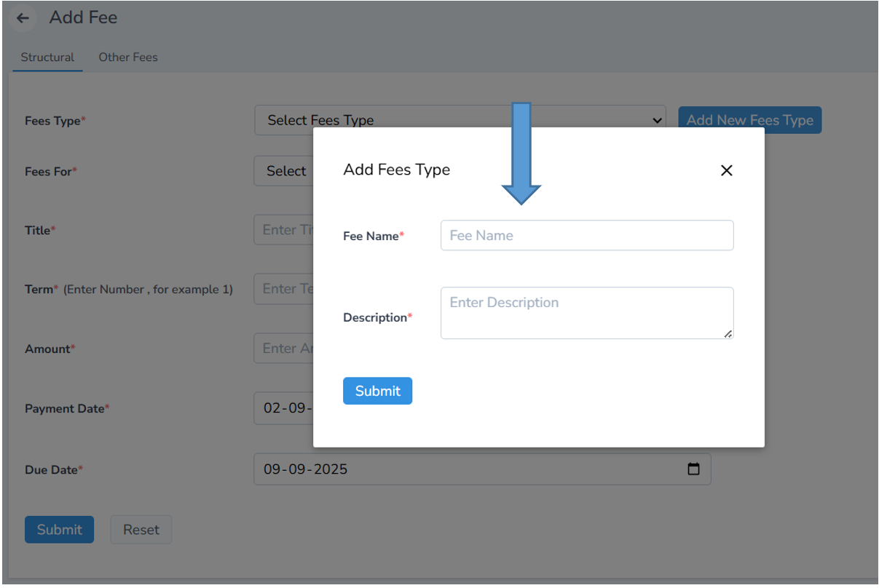This screenshot has width=879, height=588.
Task: Close the Add Fees Type dialog with the X
Action: 726,170
